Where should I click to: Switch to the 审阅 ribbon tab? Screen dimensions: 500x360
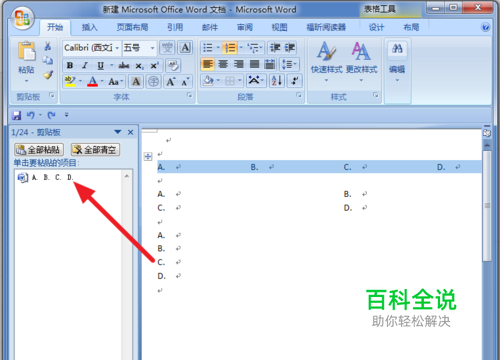(244, 27)
